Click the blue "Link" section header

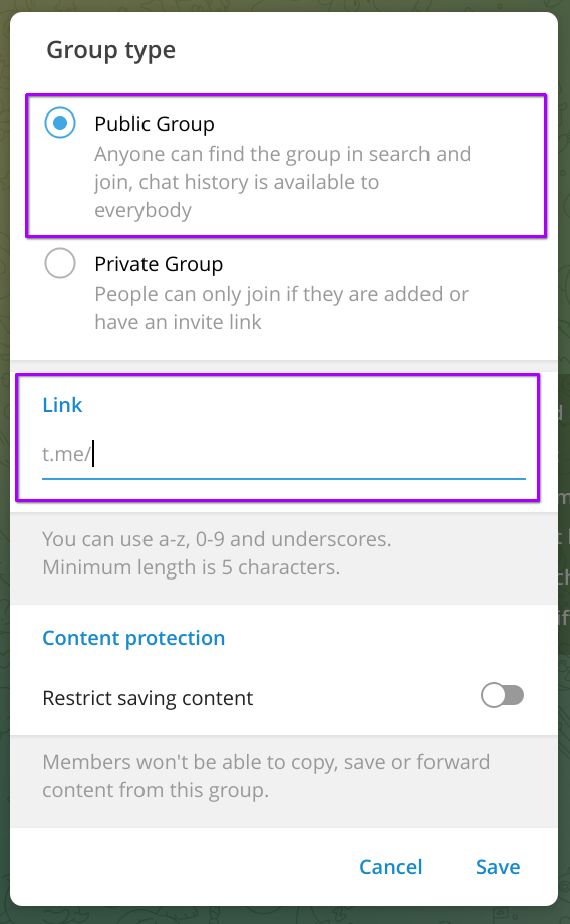click(x=62, y=405)
